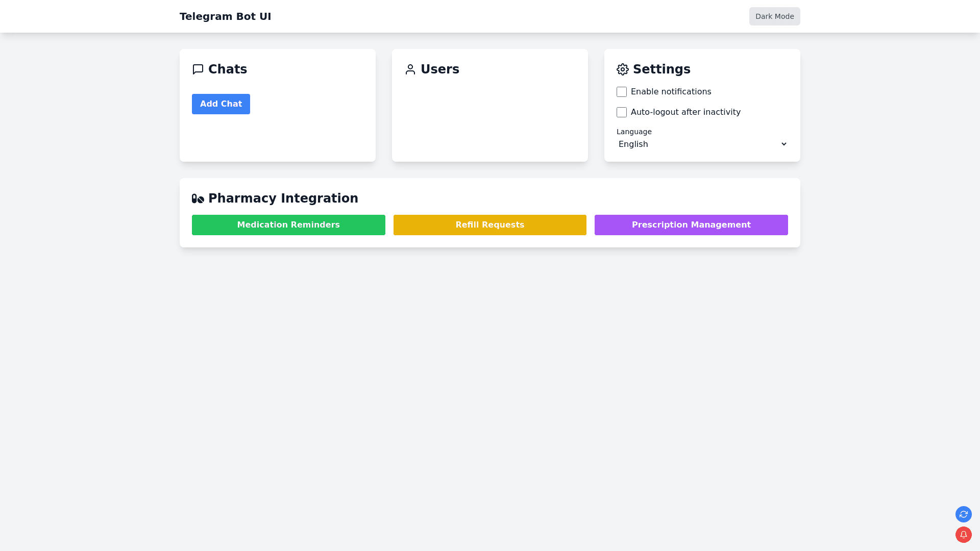Click the chat bubble icon beside Chats

[198, 69]
